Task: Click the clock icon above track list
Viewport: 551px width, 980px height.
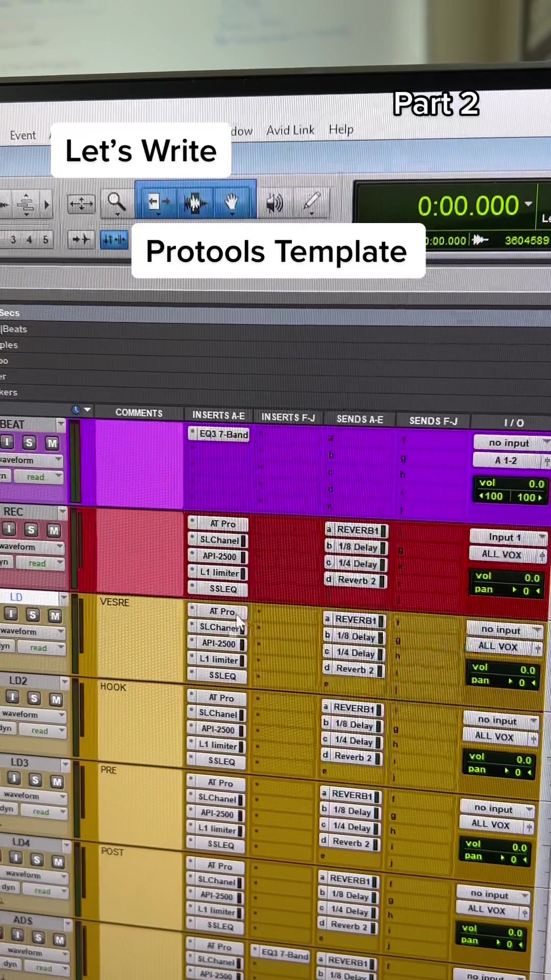Action: 76,410
